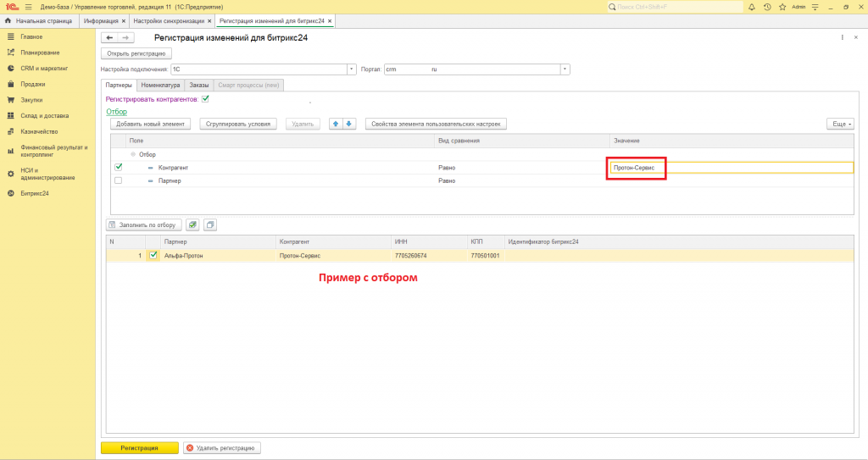The image size is (868, 460).
Task: Click КПП value 770501001
Action: coord(485,256)
